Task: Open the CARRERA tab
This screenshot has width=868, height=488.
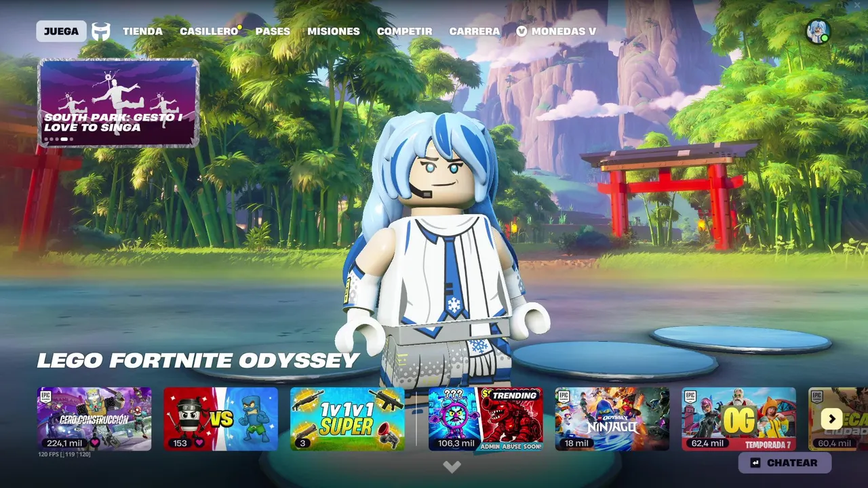Action: (x=475, y=31)
